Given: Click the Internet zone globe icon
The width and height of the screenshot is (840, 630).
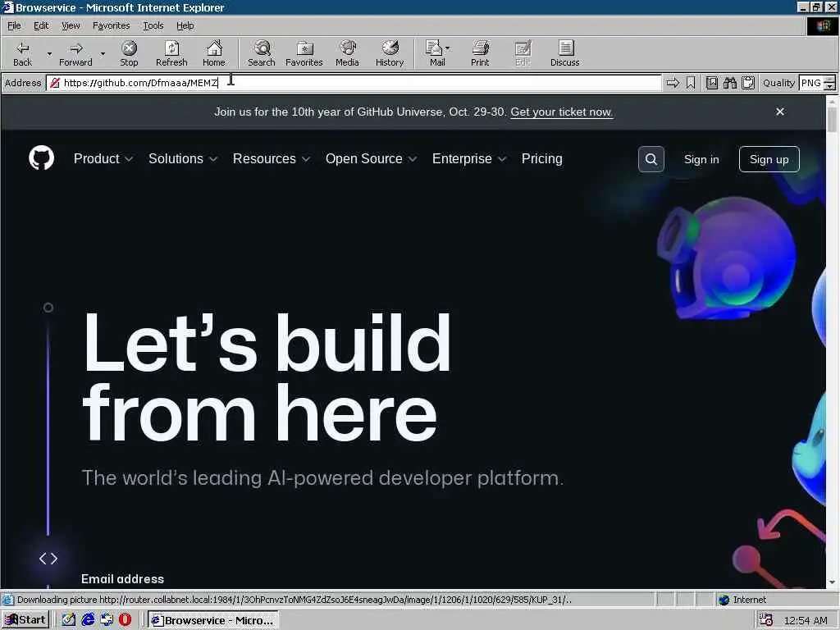Looking at the screenshot, I should coord(724,600).
